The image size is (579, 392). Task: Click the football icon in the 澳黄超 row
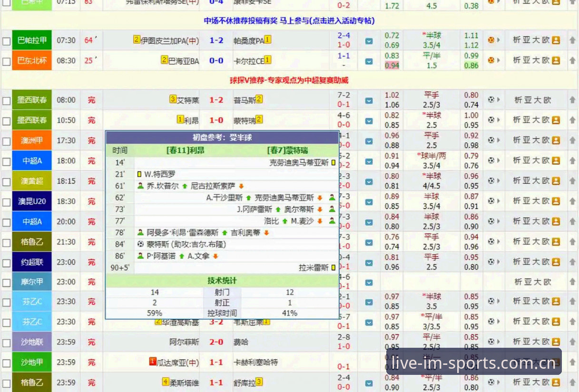[491, 181]
